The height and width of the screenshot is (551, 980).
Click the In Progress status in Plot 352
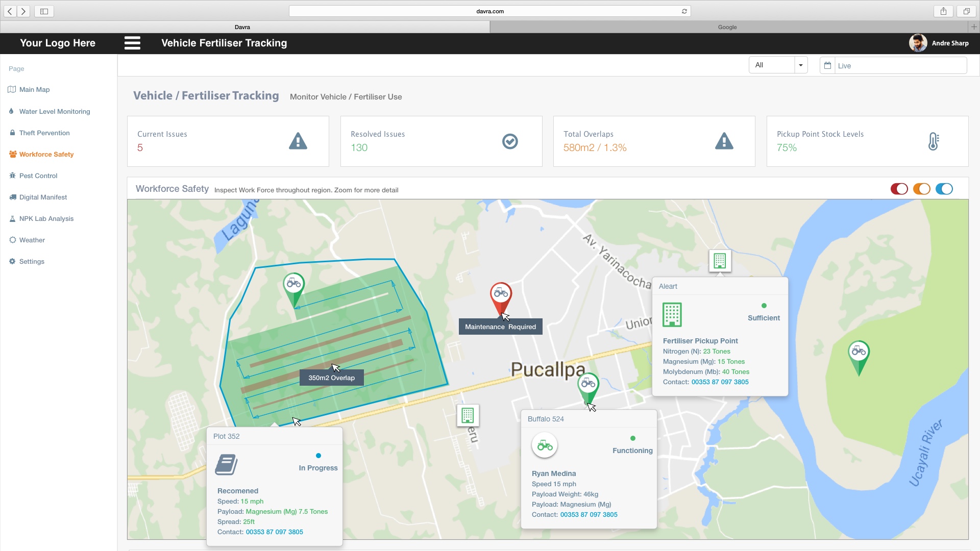coord(318,468)
